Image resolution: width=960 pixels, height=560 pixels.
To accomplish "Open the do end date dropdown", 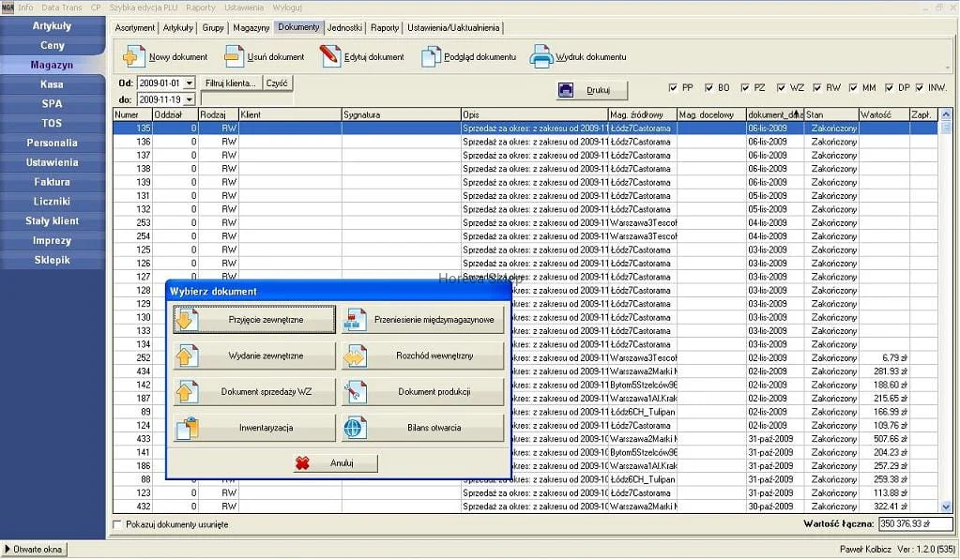I will (x=189, y=99).
